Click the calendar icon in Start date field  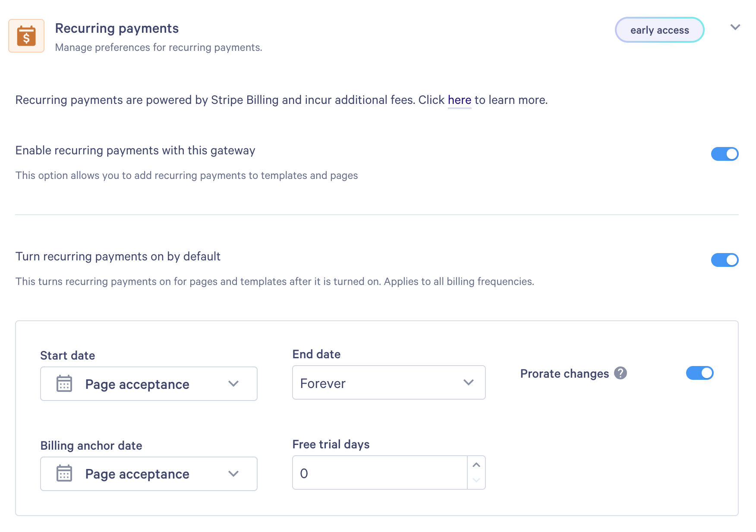pos(64,383)
